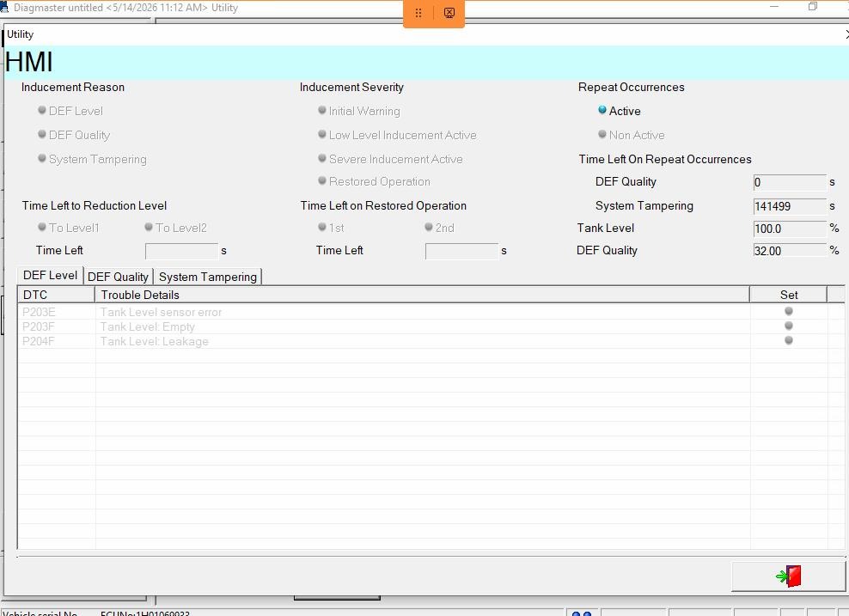The image size is (849, 616).
Task: Open the DEF Level tab
Action: (x=51, y=276)
